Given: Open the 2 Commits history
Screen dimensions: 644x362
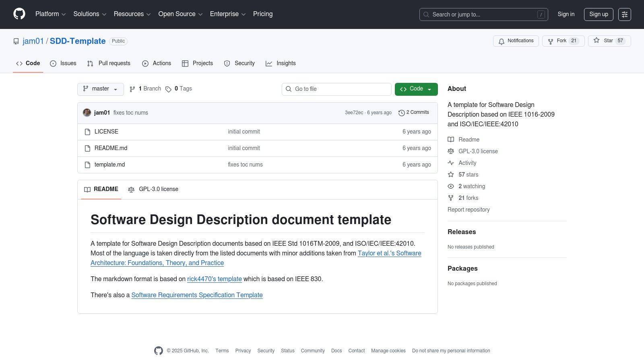Looking at the screenshot, I should click(x=414, y=113).
